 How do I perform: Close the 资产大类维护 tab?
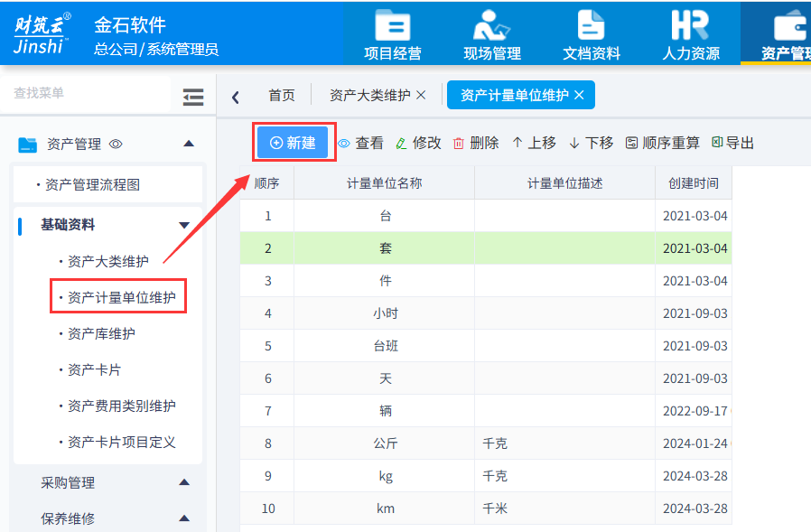[421, 95]
